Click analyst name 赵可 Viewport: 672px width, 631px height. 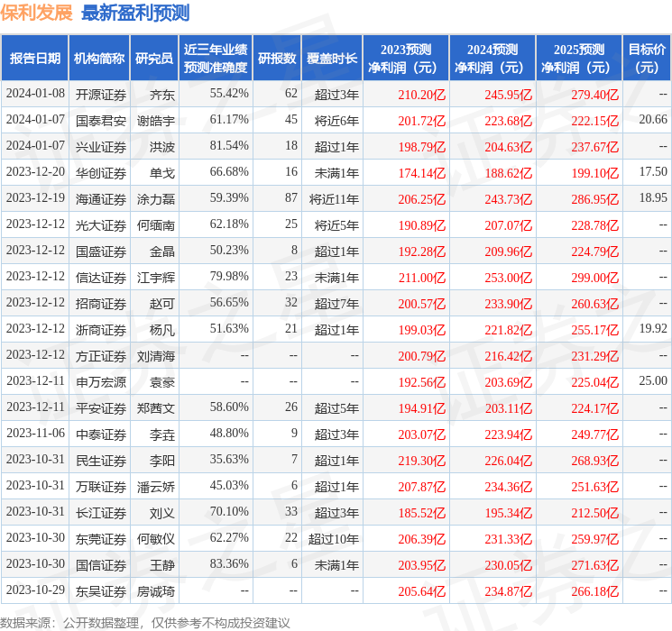(x=162, y=303)
